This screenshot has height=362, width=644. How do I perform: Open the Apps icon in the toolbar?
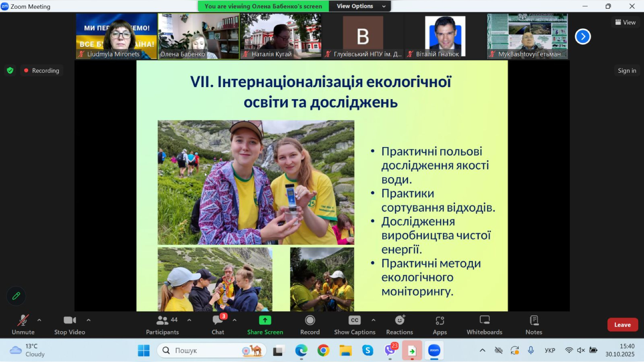pos(439,320)
